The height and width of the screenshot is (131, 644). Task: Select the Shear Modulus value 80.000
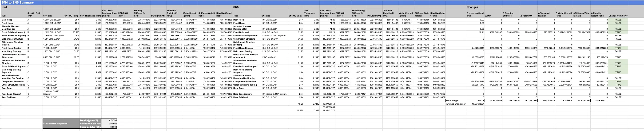tap(113, 127)
